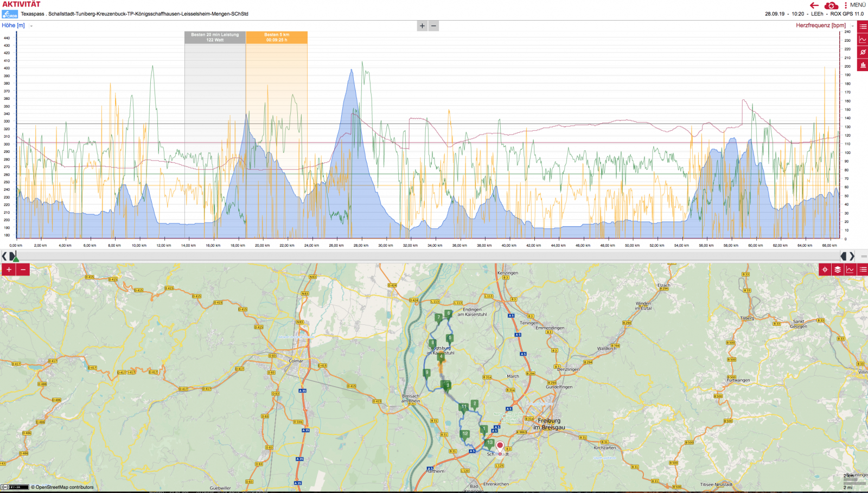This screenshot has height=493, width=868.
Task: Center the map with crosshair icon
Action: pyautogui.click(x=825, y=270)
